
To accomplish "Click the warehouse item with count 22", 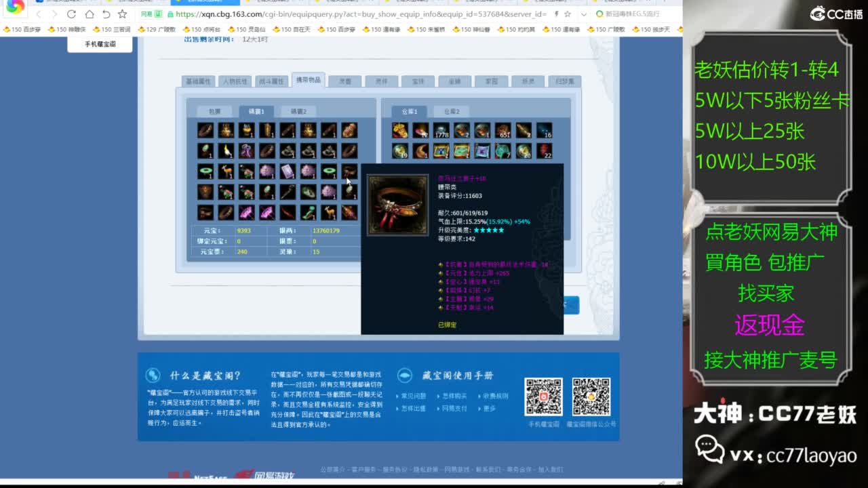I will [544, 150].
